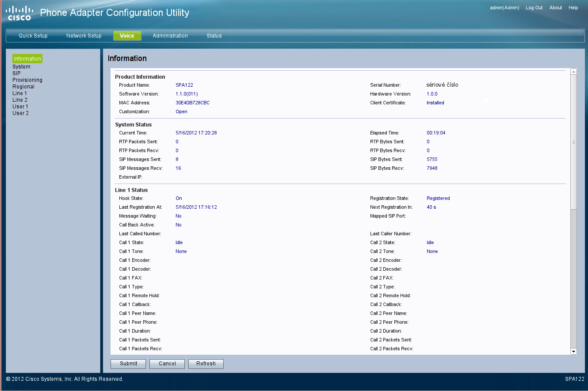This screenshot has width=588, height=391.
Task: Select System in the sidebar
Action: pos(21,67)
